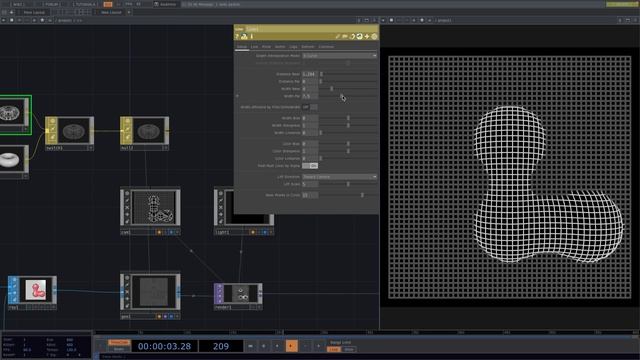The width and height of the screenshot is (640, 360).
Task: Click the FORUM button in top bar
Action: pyautogui.click(x=51, y=4)
